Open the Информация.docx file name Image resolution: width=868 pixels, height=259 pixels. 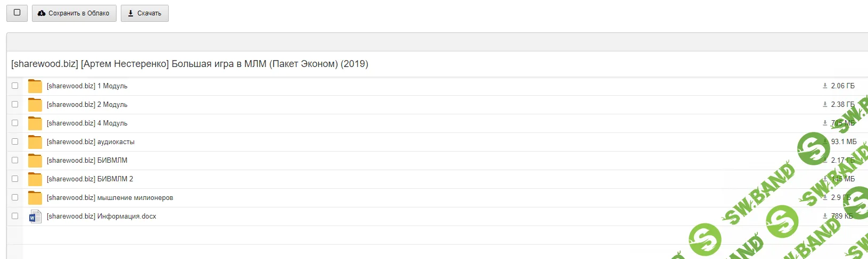[101, 216]
